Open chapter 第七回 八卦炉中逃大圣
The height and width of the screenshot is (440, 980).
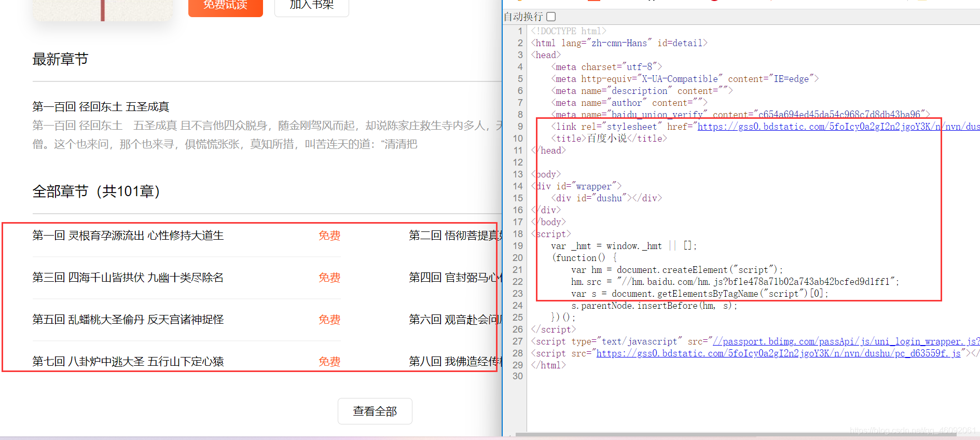pos(128,362)
